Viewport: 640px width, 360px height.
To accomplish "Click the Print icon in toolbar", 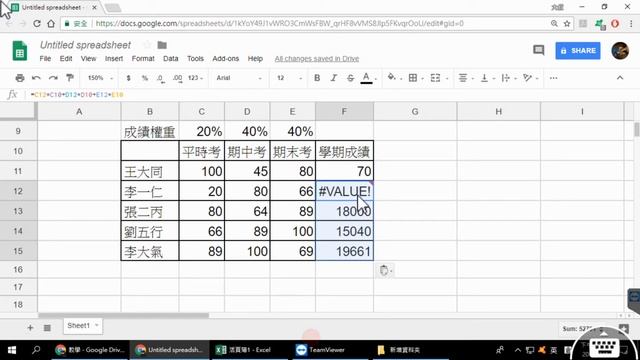I will coord(20,78).
